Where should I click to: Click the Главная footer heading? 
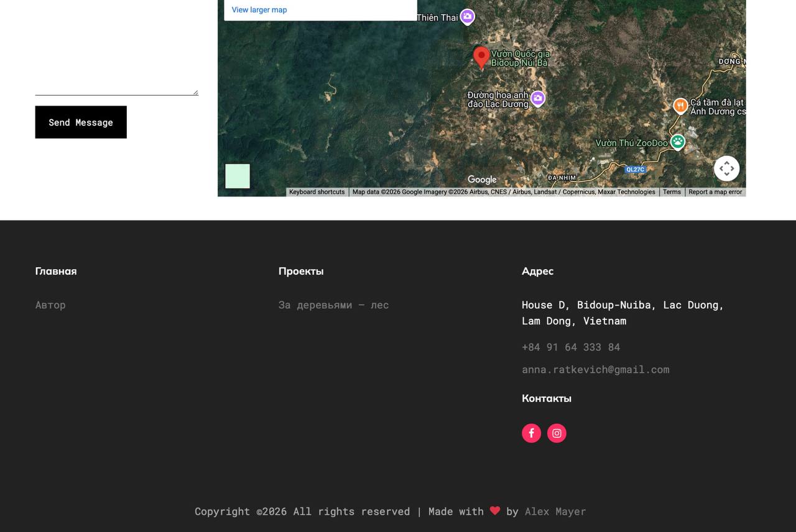tap(56, 271)
